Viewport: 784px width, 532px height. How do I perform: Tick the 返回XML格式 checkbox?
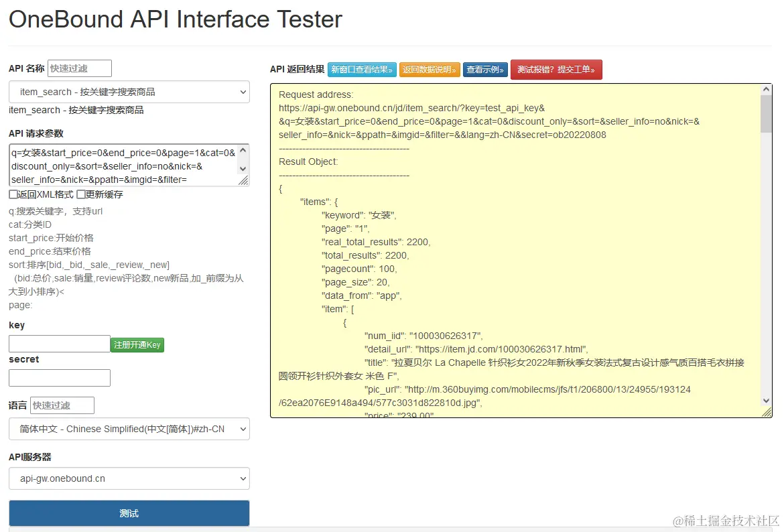click(13, 194)
